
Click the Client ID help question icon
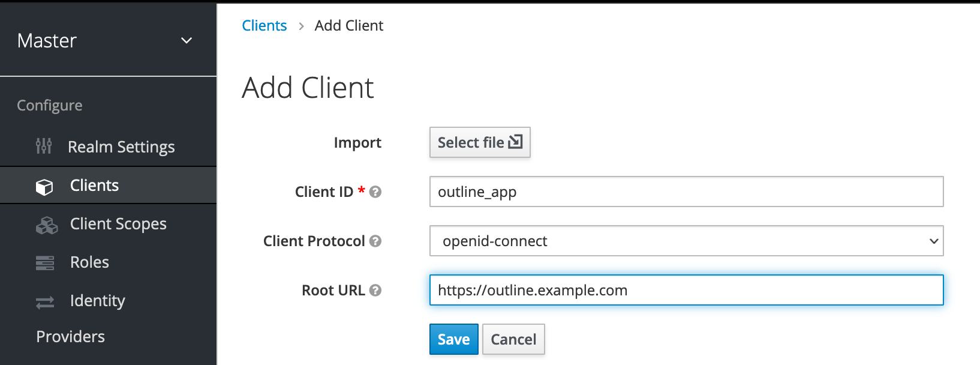pos(375,192)
